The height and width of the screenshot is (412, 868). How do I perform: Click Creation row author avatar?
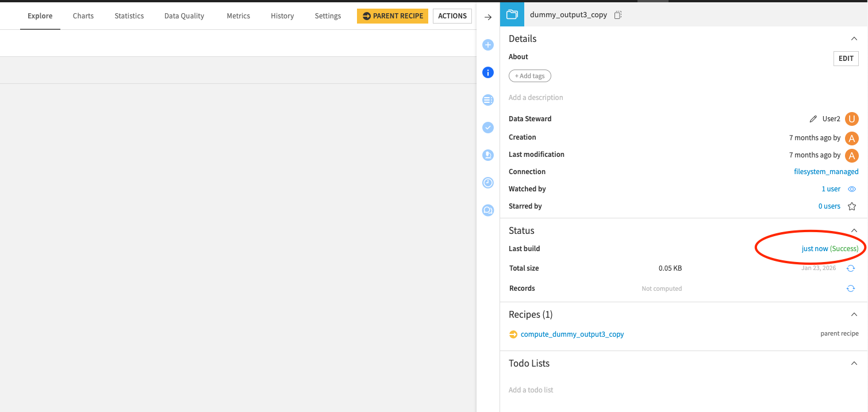852,138
